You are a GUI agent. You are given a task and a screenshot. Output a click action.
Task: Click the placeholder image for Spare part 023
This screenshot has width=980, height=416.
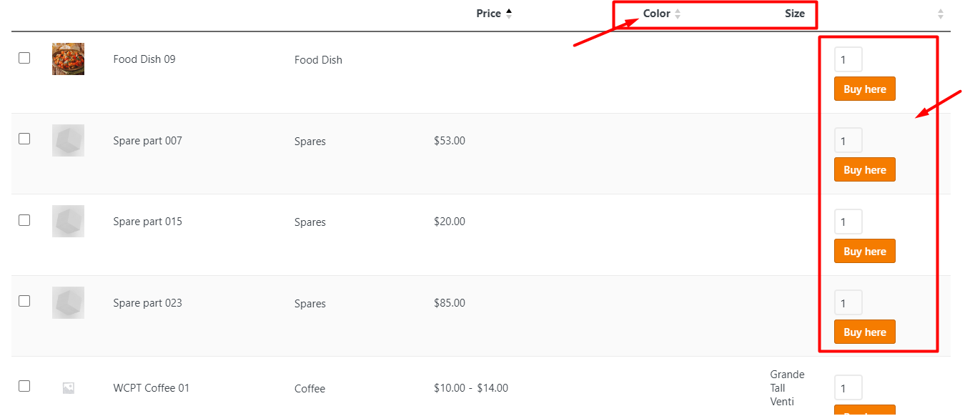(67, 302)
